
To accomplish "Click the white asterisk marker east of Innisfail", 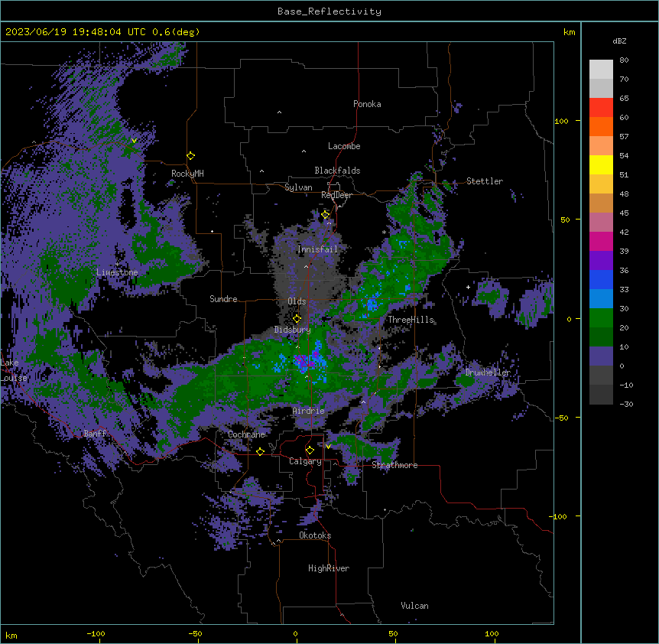I will pos(384,232).
